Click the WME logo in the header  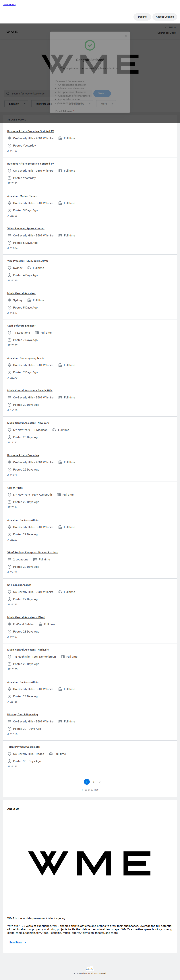point(12,32)
